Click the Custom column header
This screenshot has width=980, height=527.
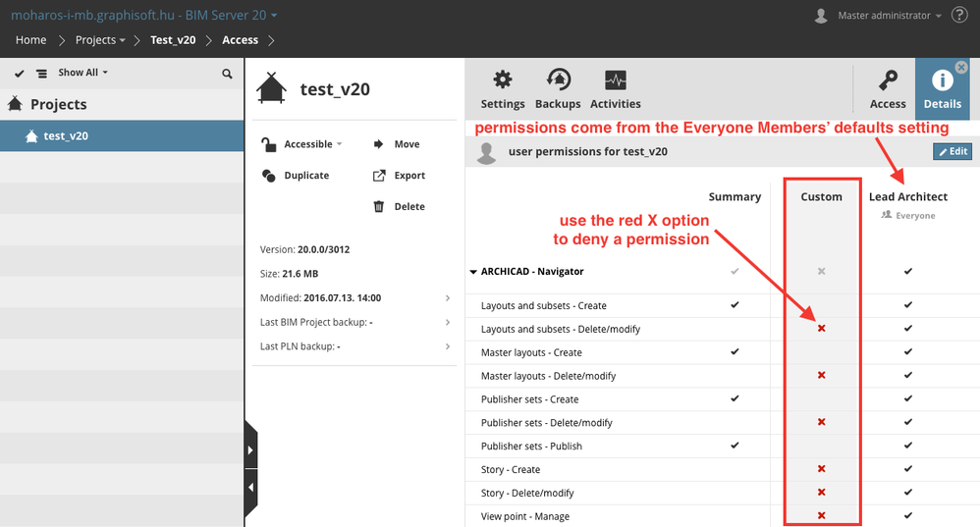tap(821, 196)
